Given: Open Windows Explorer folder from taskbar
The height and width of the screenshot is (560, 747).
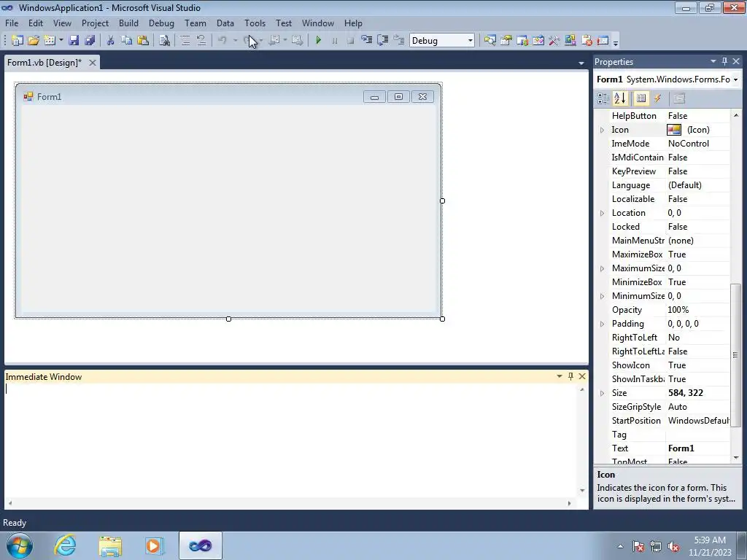Looking at the screenshot, I should coord(110,545).
